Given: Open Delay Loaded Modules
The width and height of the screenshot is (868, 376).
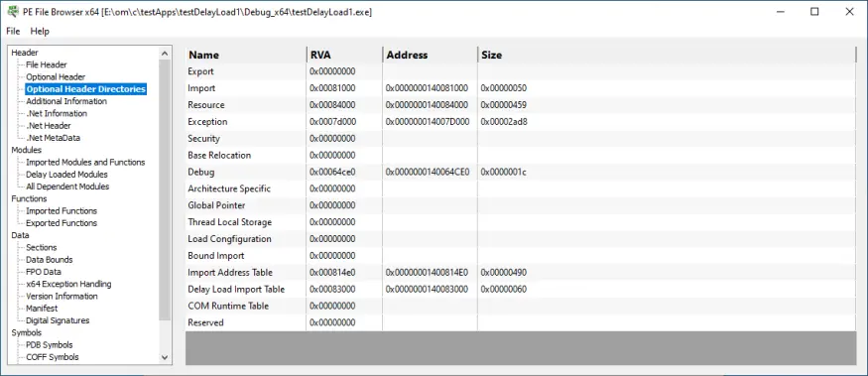Looking at the screenshot, I should [66, 175].
